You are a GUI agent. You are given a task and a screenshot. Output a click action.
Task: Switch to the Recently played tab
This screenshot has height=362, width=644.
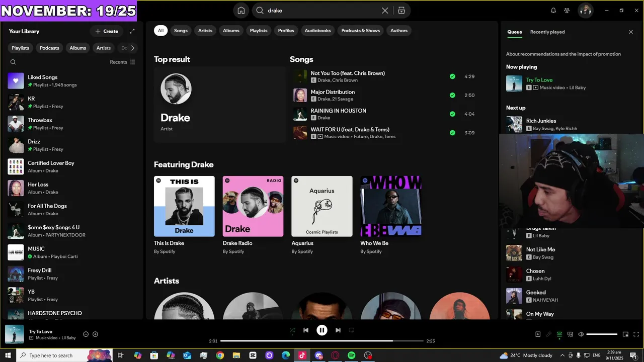547,32
